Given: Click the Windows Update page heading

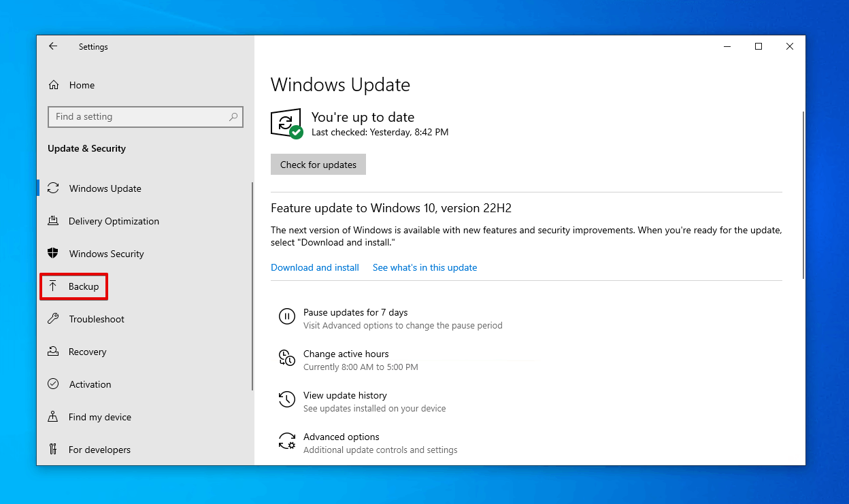Looking at the screenshot, I should click(x=340, y=85).
